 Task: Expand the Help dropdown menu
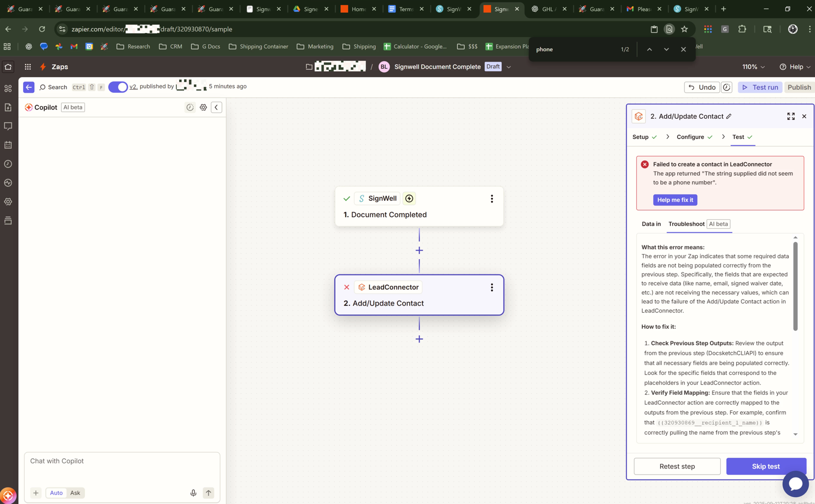click(x=795, y=67)
